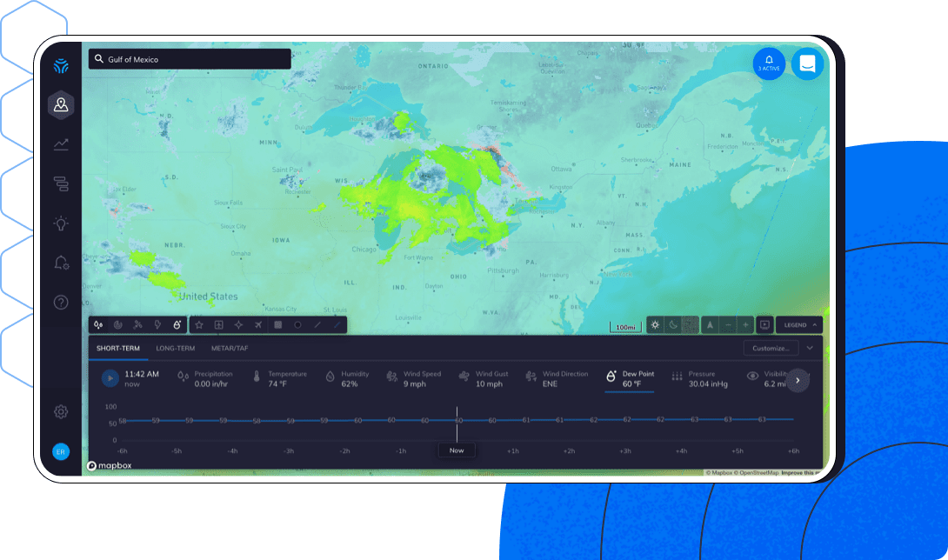The image size is (948, 560).
Task: Select the Wind Speed metric
Action: [x=414, y=378]
